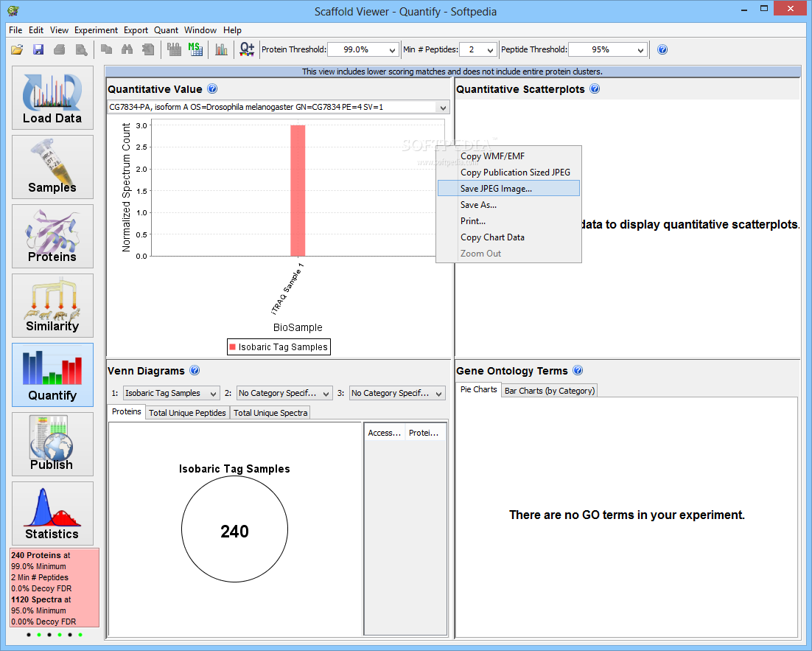Image resolution: width=812 pixels, height=651 pixels.
Task: Open the Export menu
Action: click(136, 30)
